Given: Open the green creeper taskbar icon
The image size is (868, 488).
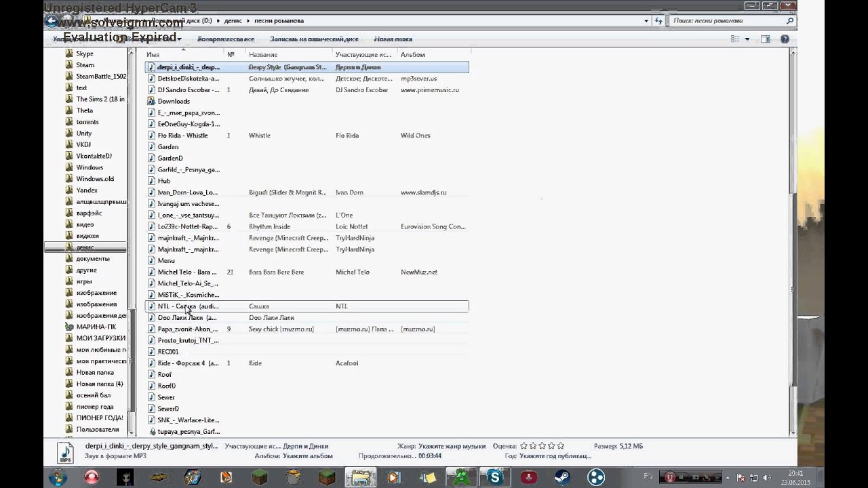Looking at the screenshot, I should coord(462,478).
